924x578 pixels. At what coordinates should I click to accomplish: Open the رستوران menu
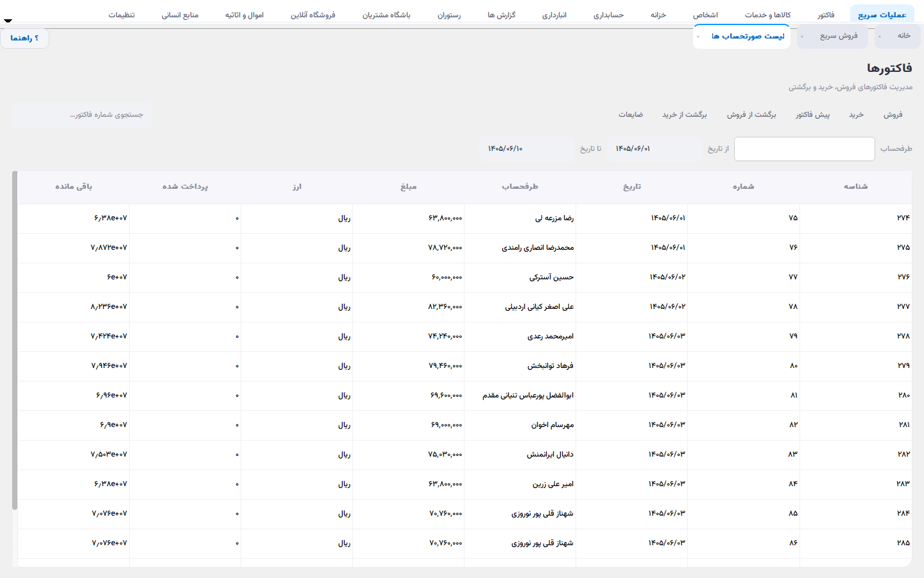click(x=449, y=15)
